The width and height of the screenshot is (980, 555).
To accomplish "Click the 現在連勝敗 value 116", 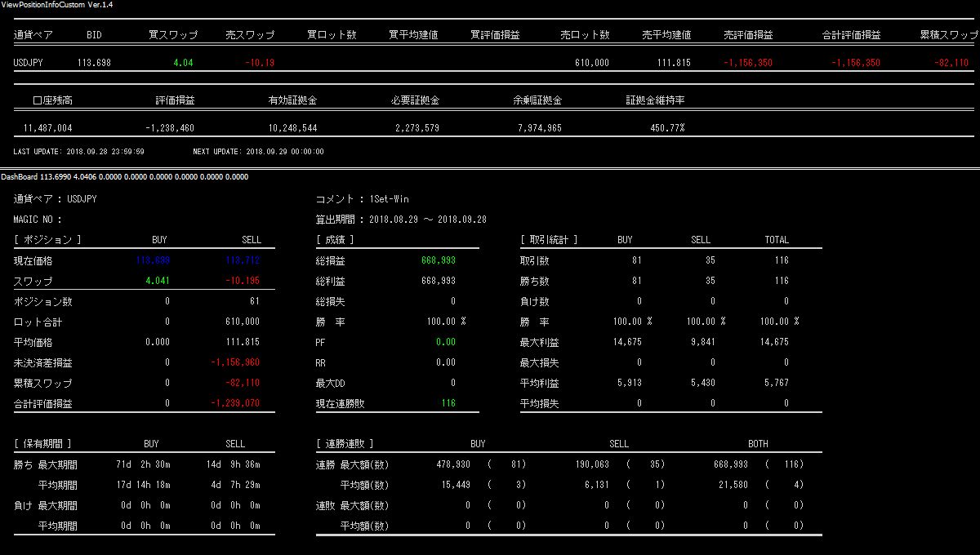I will [x=448, y=403].
